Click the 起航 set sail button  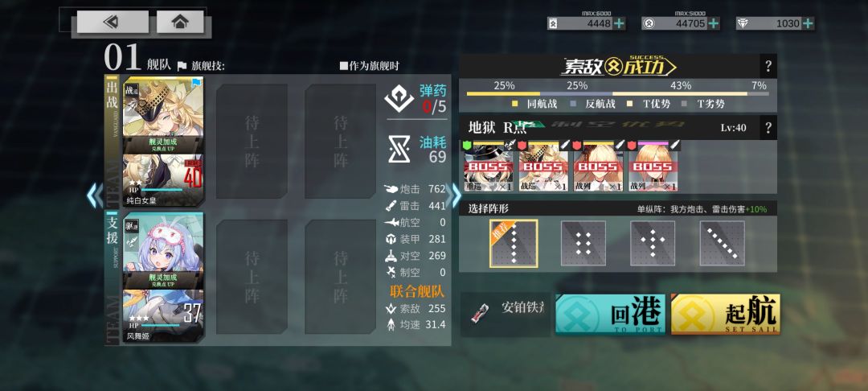tap(725, 314)
